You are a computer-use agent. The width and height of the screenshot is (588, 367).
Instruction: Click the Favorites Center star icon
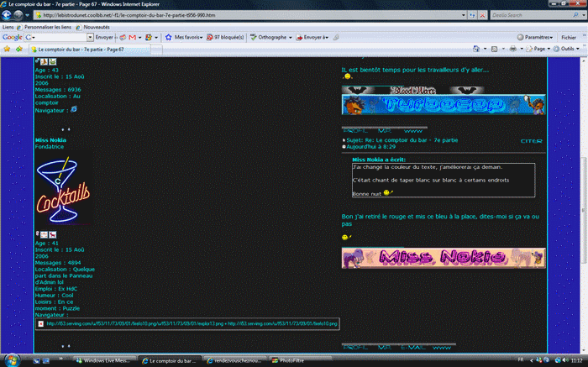point(7,49)
